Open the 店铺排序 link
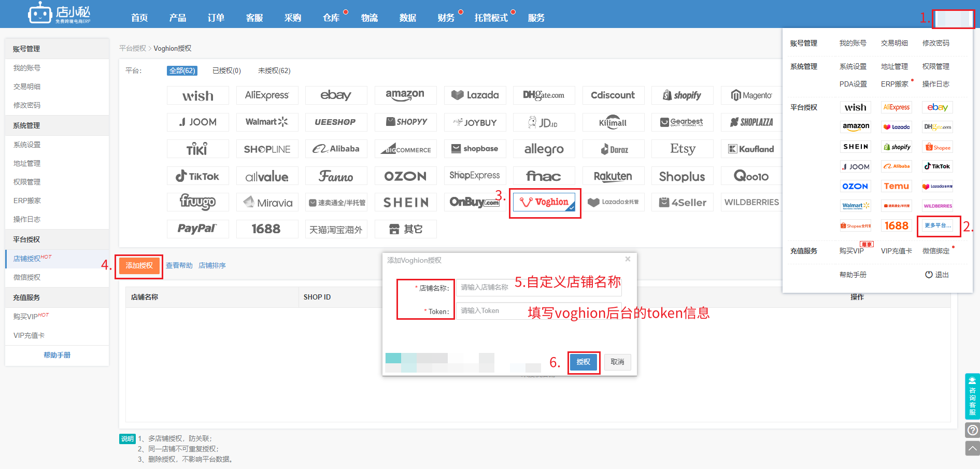 point(212,265)
